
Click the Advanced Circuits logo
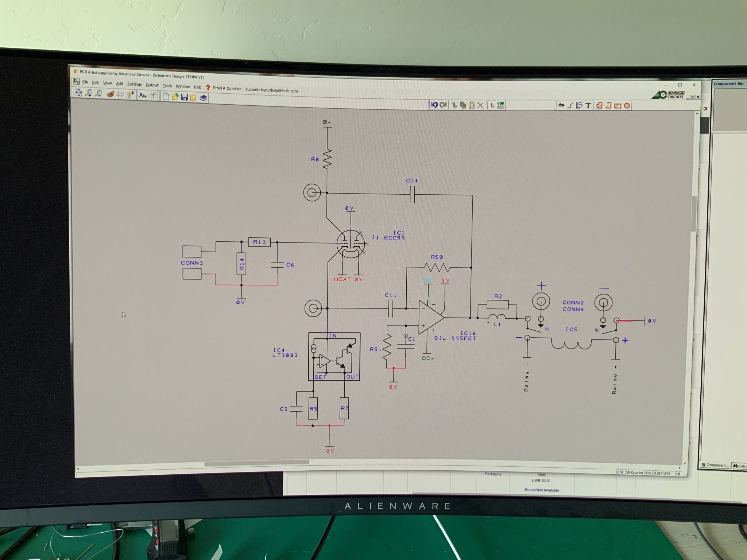click(668, 95)
